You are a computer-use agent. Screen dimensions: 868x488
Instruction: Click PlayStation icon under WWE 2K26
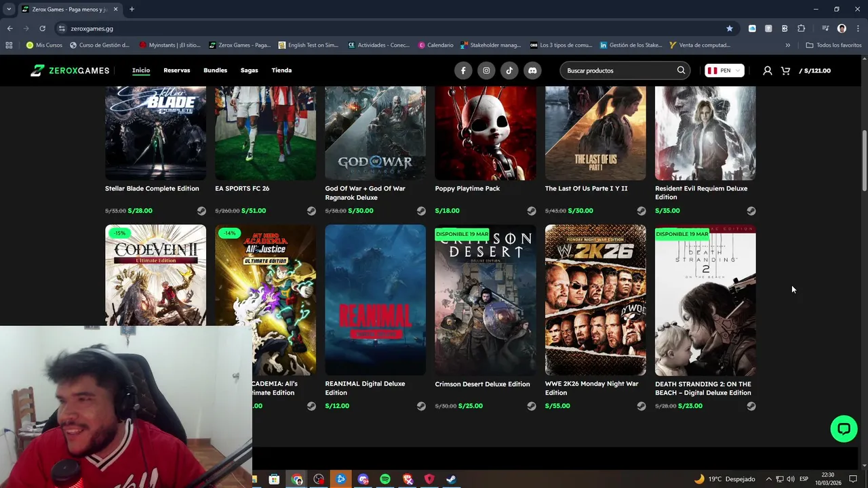coord(642,406)
